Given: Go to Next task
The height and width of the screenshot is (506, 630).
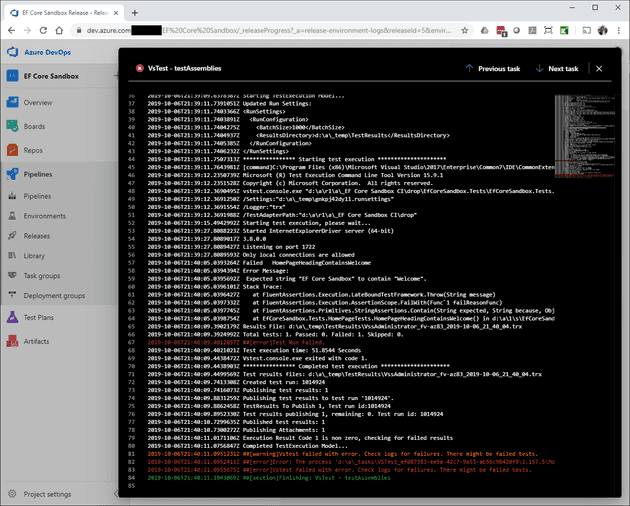Looking at the screenshot, I should point(557,69).
